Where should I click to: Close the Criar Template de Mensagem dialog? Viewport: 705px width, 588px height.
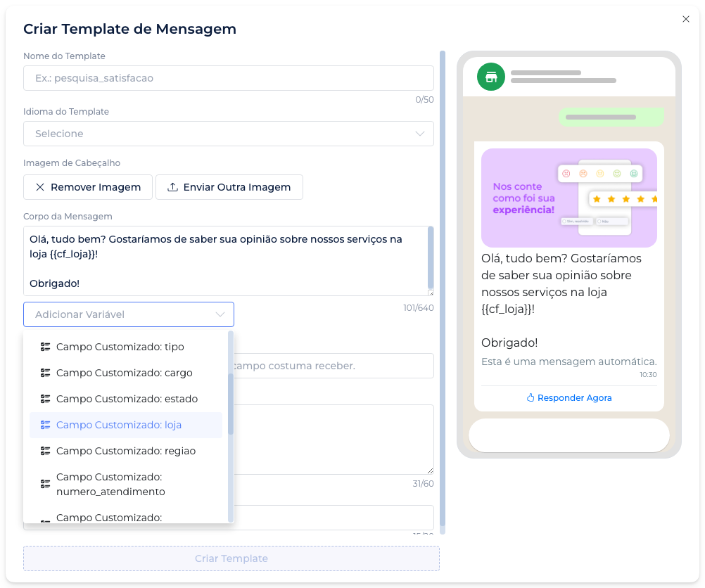pyautogui.click(x=686, y=19)
